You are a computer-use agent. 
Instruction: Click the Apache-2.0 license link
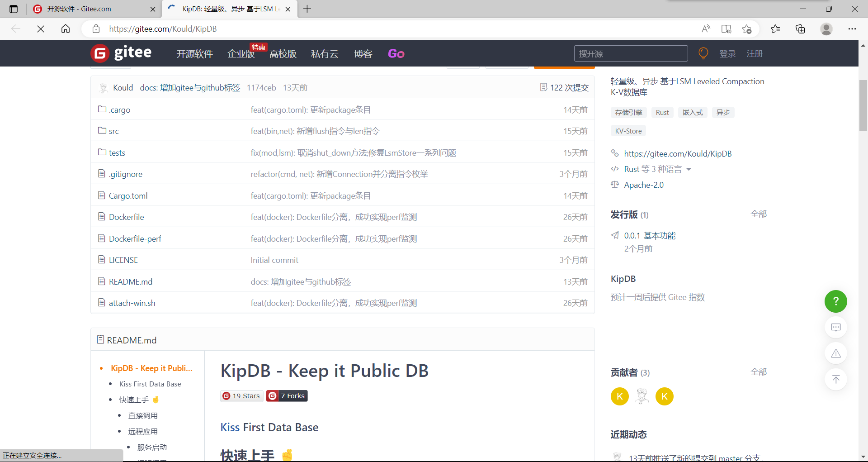[644, 185]
